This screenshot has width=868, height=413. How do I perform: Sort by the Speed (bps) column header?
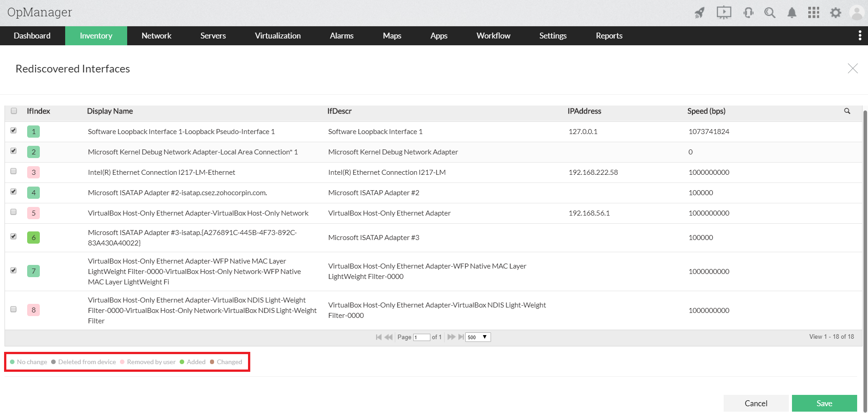click(x=706, y=111)
